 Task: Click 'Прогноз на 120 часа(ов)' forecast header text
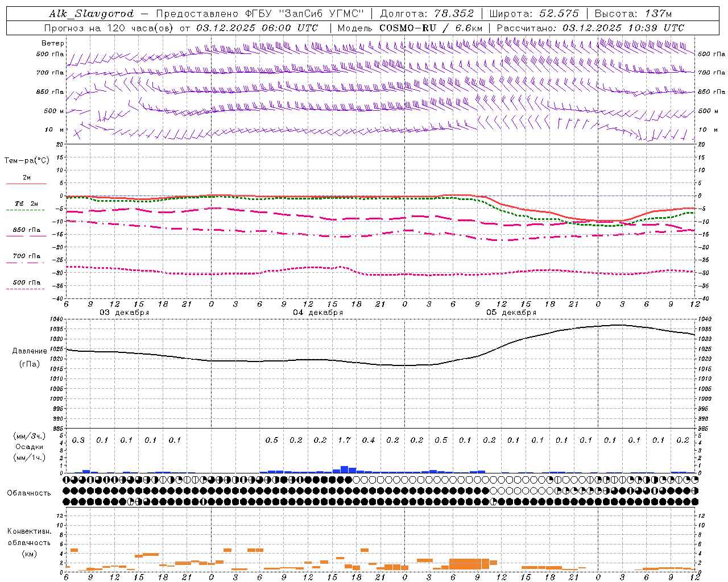[x=110, y=28]
